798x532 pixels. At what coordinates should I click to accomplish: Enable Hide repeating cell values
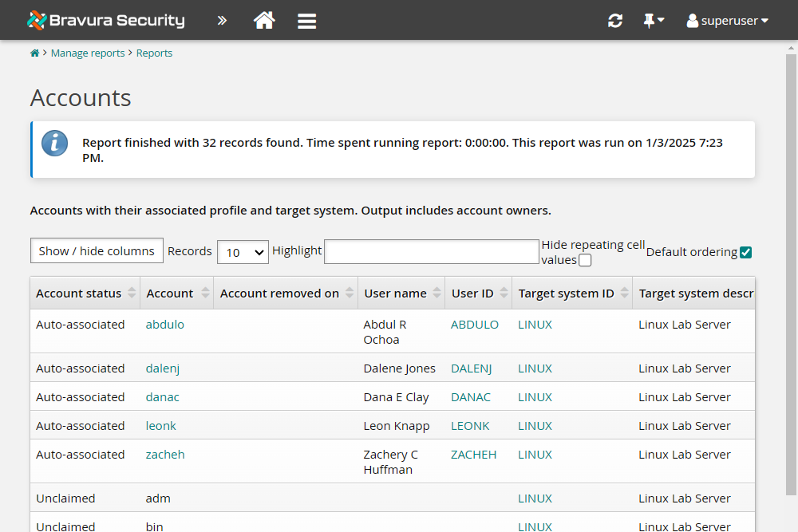pyautogui.click(x=585, y=260)
